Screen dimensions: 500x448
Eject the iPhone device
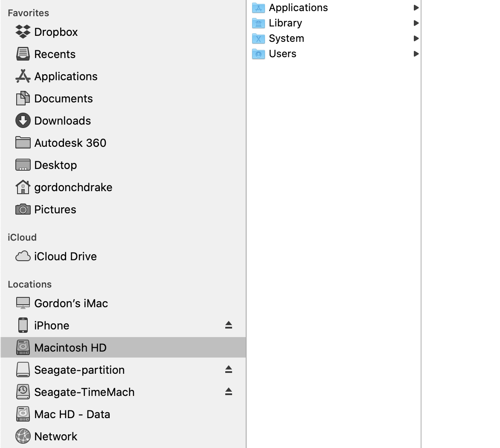pyautogui.click(x=229, y=325)
